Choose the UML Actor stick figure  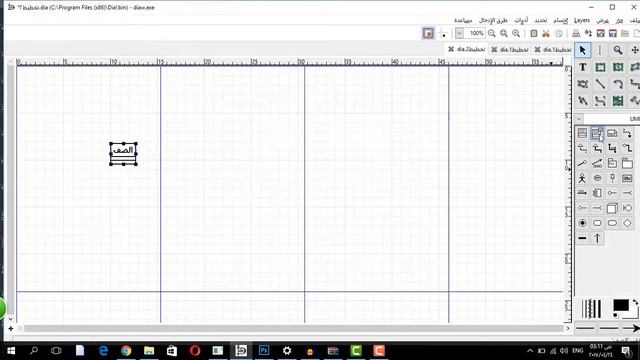click(x=582, y=178)
